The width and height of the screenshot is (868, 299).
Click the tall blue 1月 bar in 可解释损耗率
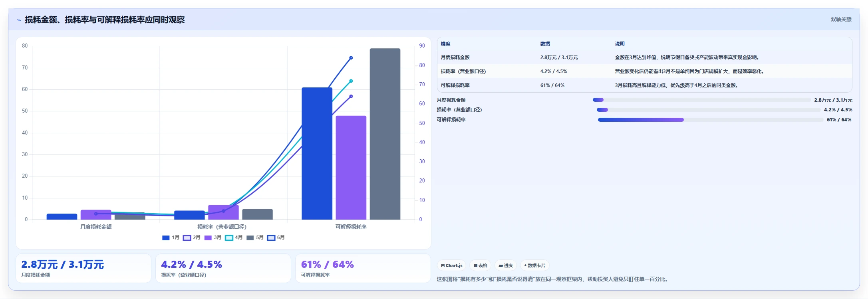click(317, 154)
